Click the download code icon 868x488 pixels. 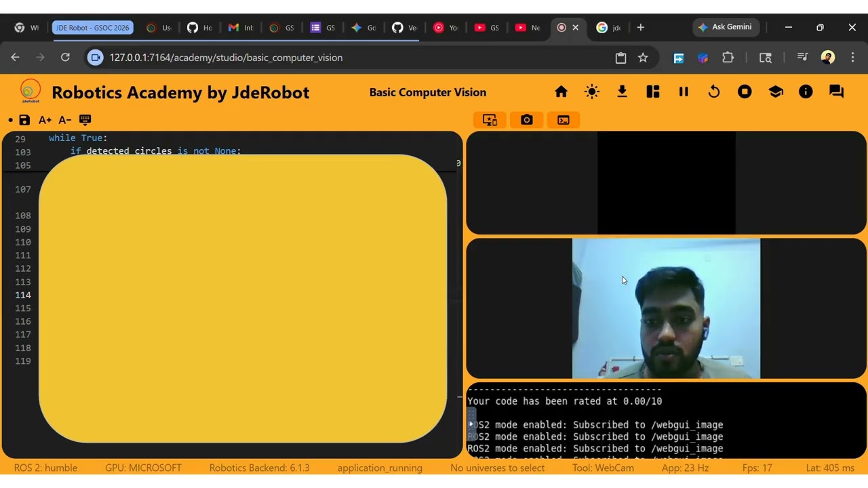622,91
